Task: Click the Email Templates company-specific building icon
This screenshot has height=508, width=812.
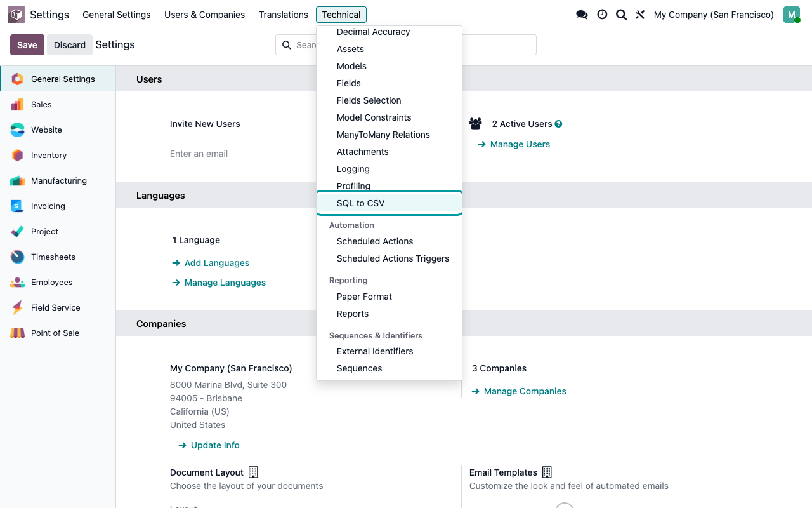Action: (x=547, y=472)
